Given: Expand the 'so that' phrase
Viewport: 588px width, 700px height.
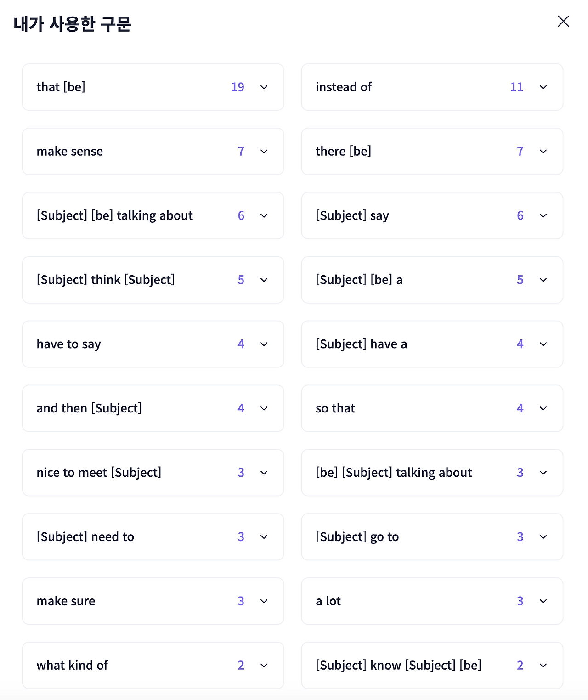Looking at the screenshot, I should [543, 408].
